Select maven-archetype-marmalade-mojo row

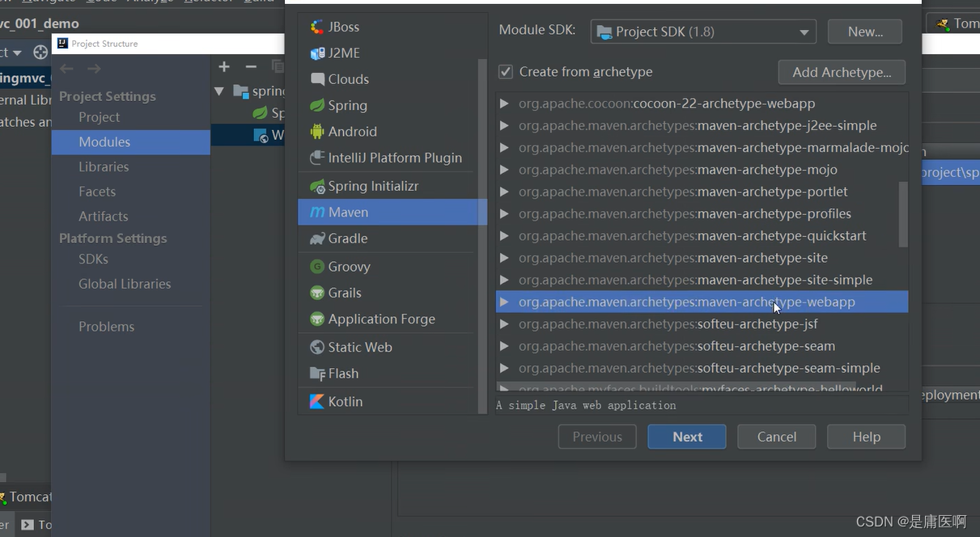pos(702,147)
